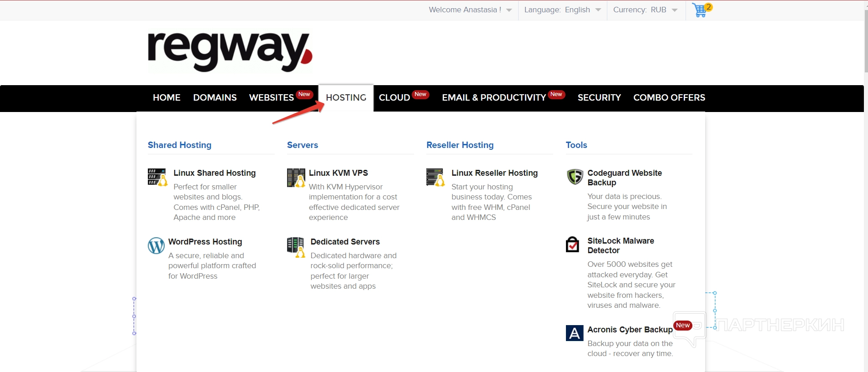Click the text 'Backup your data on the cloud'

pos(630,348)
